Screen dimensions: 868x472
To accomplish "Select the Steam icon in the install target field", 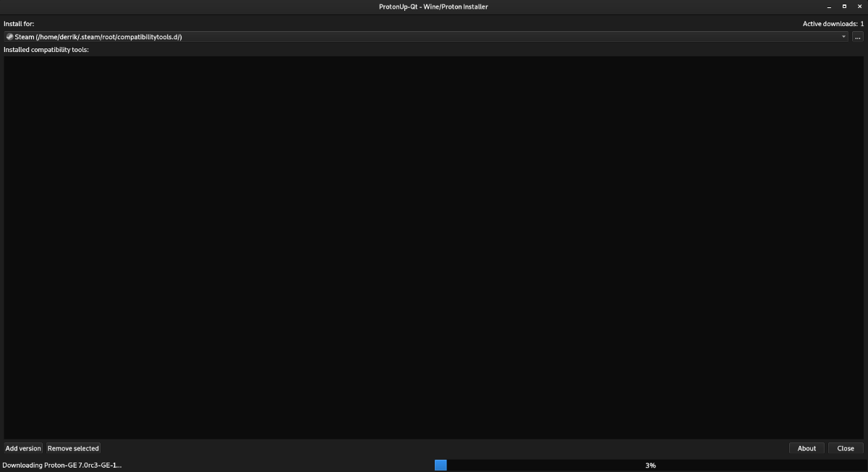I will click(8, 36).
